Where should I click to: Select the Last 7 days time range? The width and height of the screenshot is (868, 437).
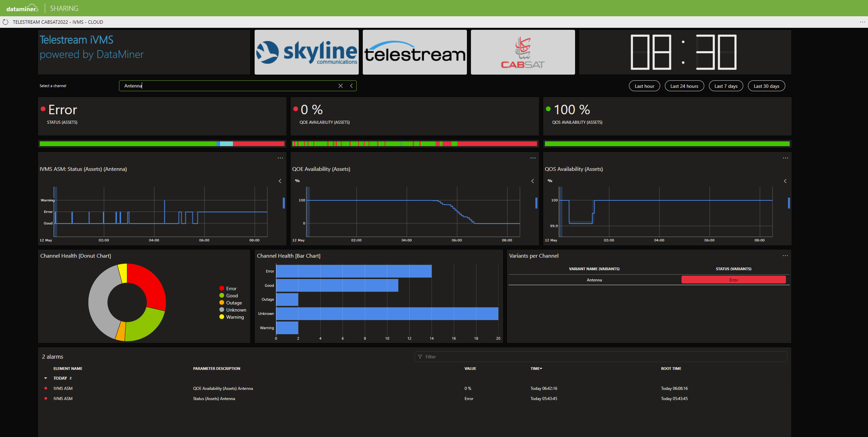point(726,86)
